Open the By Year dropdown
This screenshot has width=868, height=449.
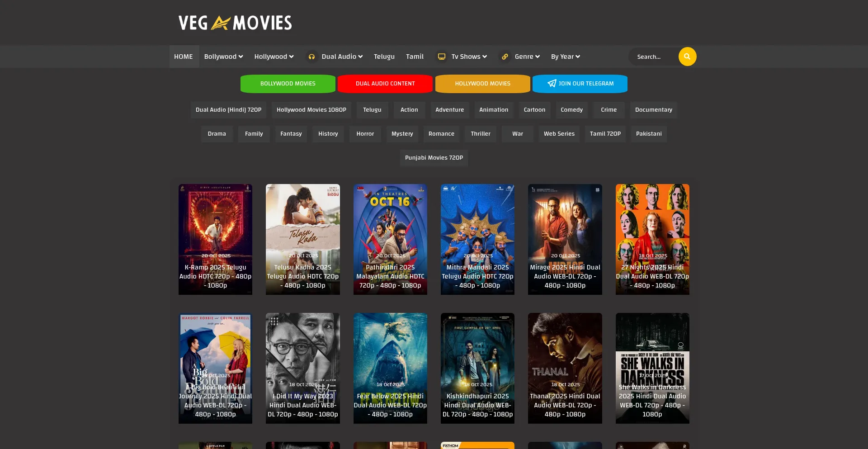565,57
